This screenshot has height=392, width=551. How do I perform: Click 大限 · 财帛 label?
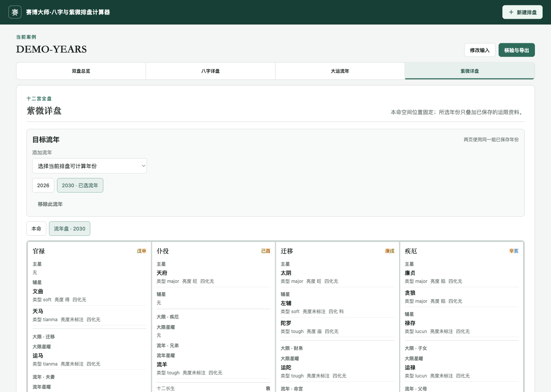point(292,348)
